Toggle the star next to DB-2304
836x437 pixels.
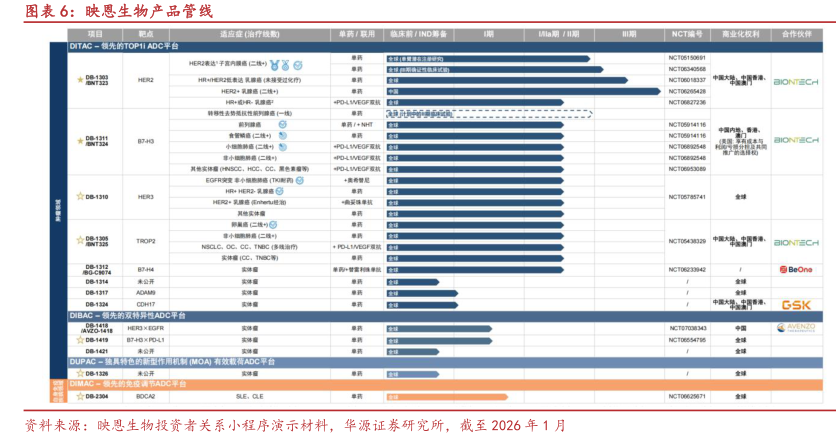pyautogui.click(x=80, y=397)
